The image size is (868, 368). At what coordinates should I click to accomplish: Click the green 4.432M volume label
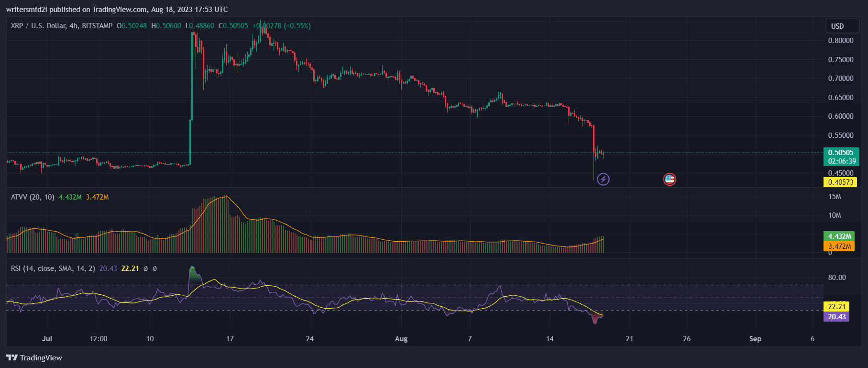(840, 236)
